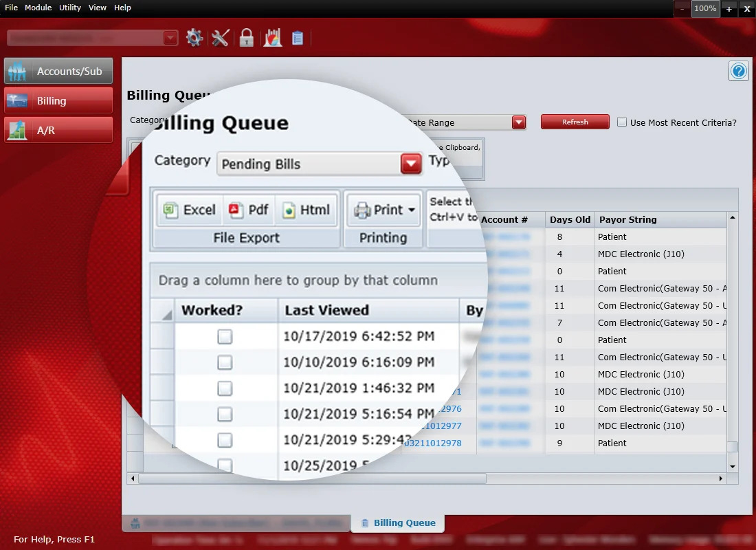Open the Pending Bills category dropdown
Screen dimensions: 756x550
click(410, 164)
